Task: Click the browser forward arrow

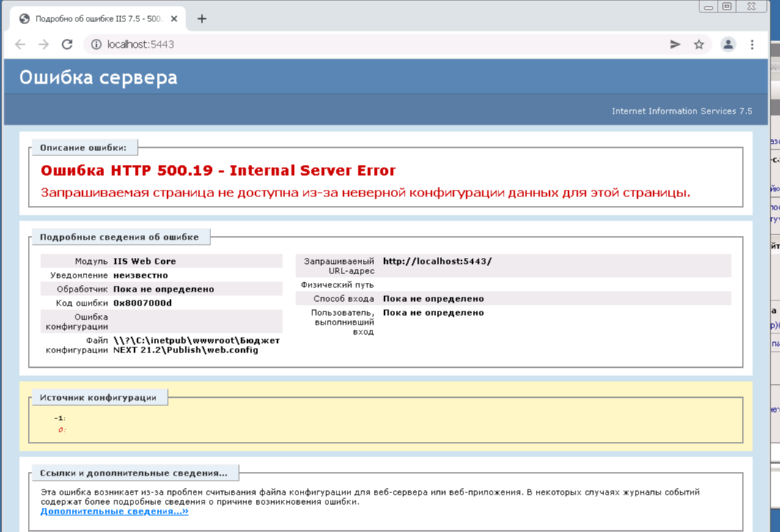Action: point(44,44)
